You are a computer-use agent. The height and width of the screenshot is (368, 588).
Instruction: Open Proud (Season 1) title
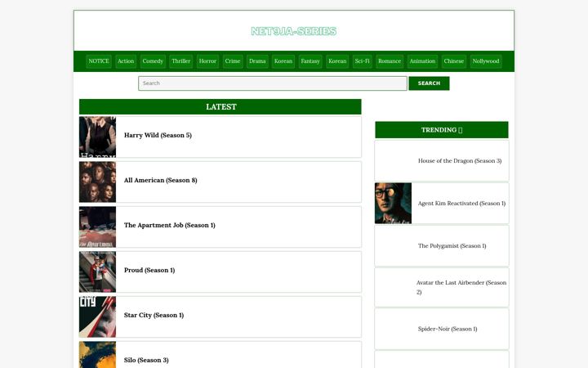tap(149, 270)
